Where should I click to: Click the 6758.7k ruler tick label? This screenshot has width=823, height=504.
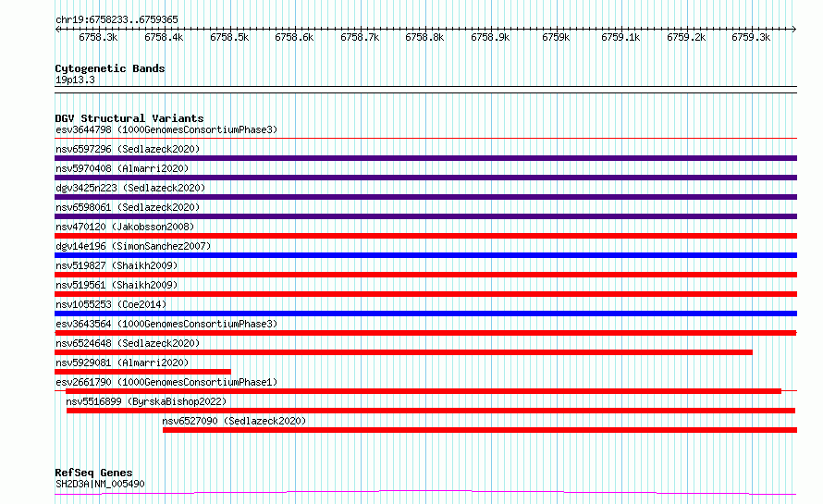point(360,38)
